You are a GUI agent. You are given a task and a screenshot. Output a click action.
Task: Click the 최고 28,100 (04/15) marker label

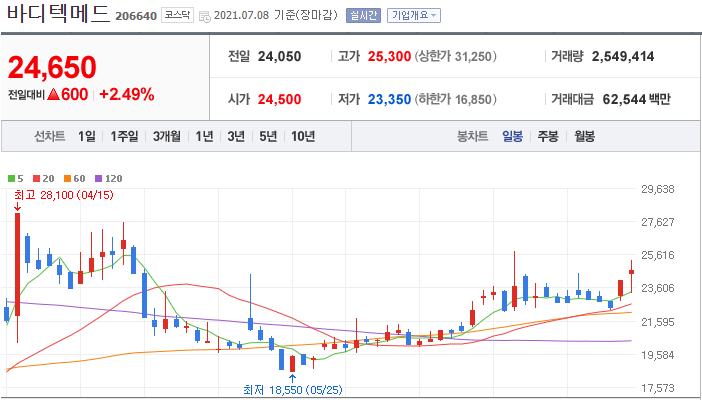click(x=64, y=195)
